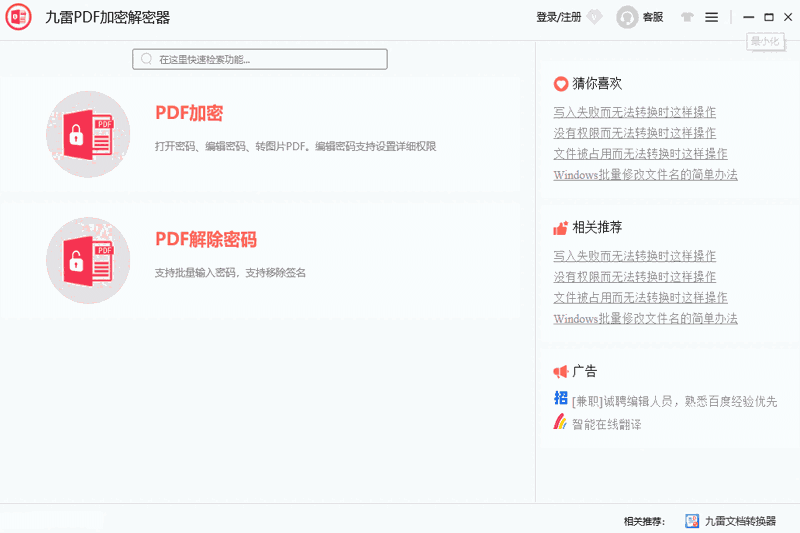Open 文件被占用而无法转换 link under 相关推荐

(640, 298)
